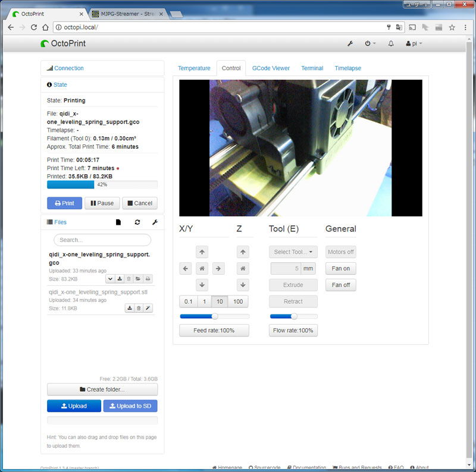Switch to the Terminal tab
This screenshot has height=472, width=476.
point(312,68)
